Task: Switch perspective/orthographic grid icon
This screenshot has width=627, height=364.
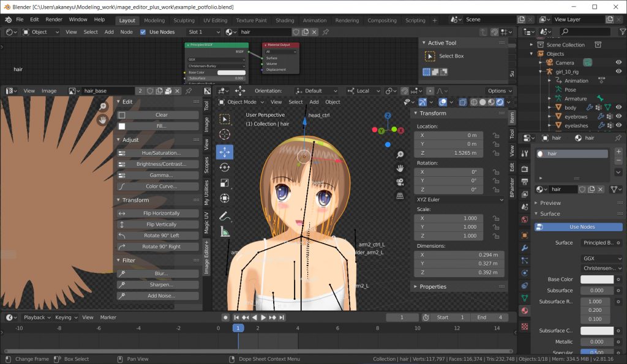Action: tap(400, 196)
